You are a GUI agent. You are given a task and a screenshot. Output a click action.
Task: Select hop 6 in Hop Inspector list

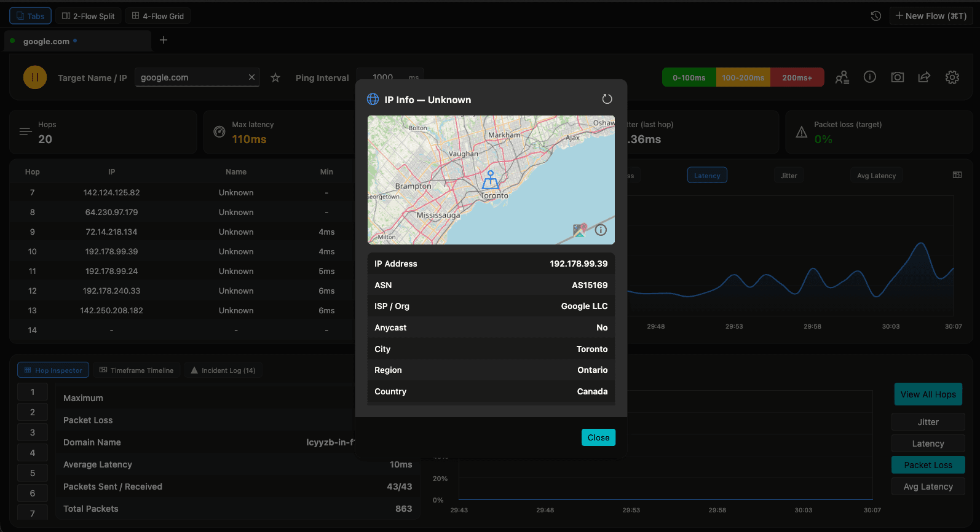click(x=33, y=493)
